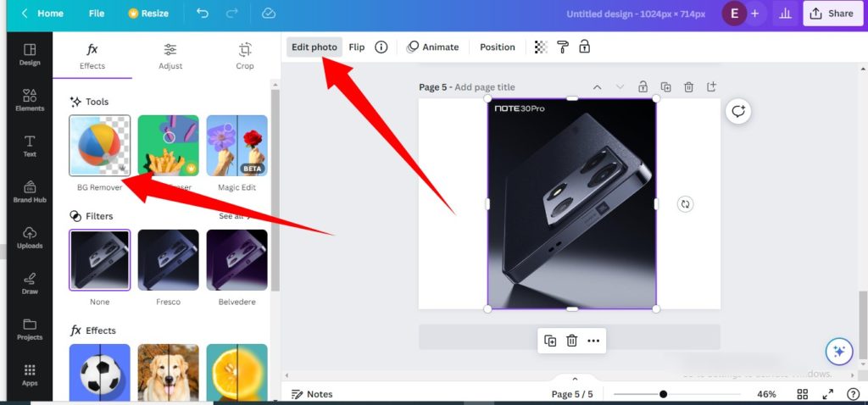Switch to the Effects tab
Viewport: 868px width, 405px height.
(x=92, y=56)
